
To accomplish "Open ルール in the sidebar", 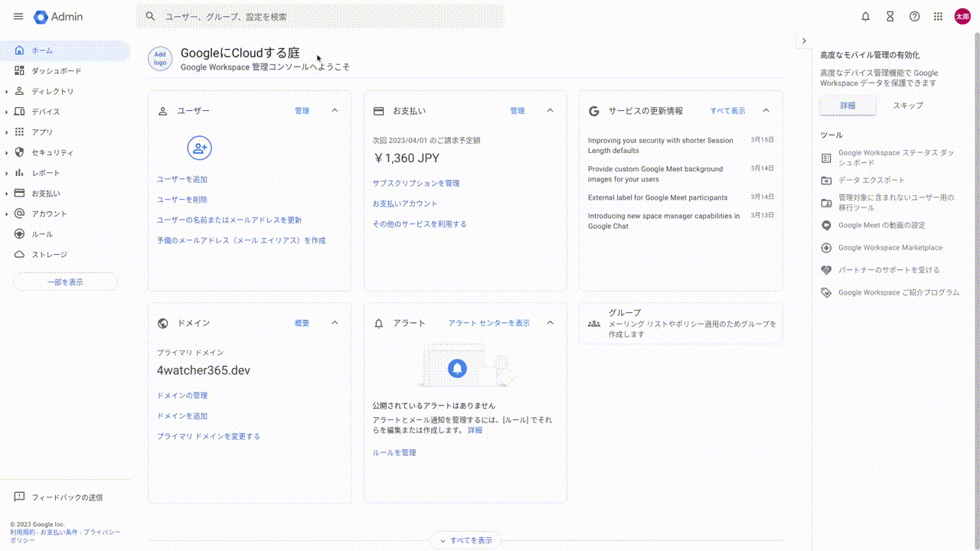I will (x=66, y=234).
